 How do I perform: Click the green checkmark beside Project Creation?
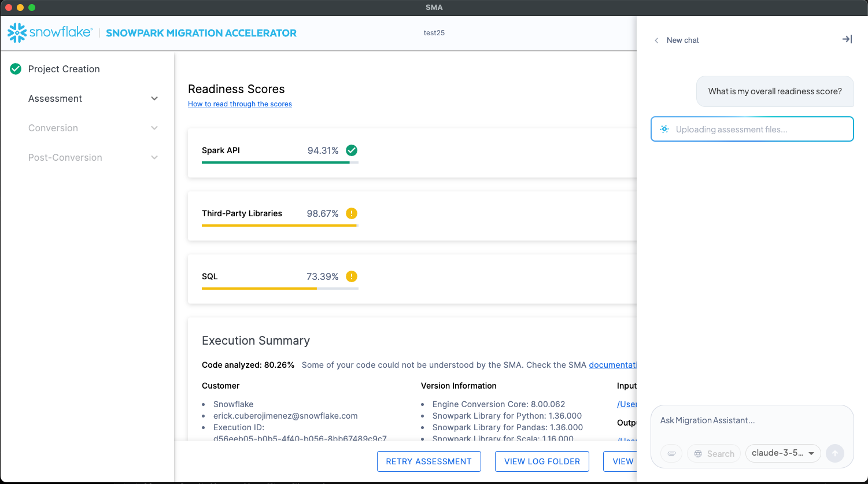pos(15,69)
